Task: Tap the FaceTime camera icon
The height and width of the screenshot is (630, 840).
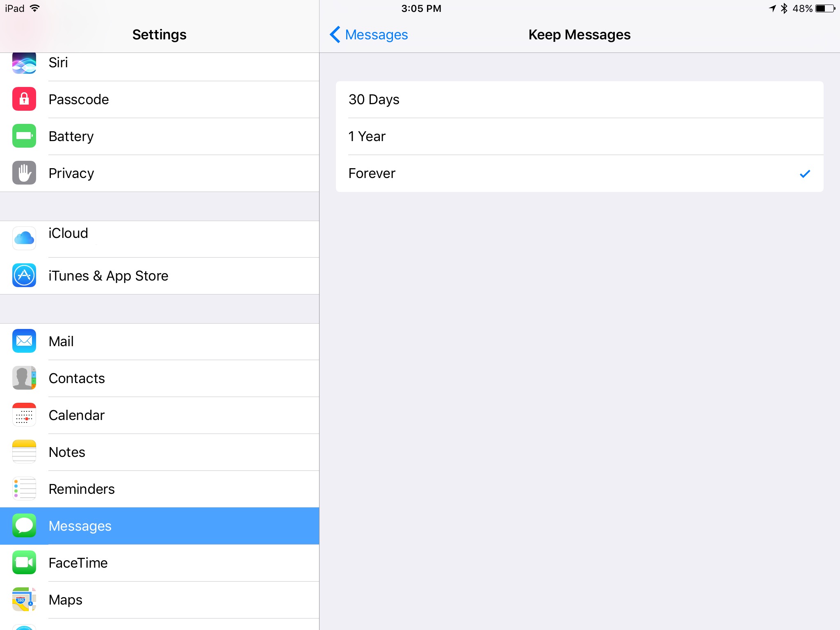Action: 24,563
